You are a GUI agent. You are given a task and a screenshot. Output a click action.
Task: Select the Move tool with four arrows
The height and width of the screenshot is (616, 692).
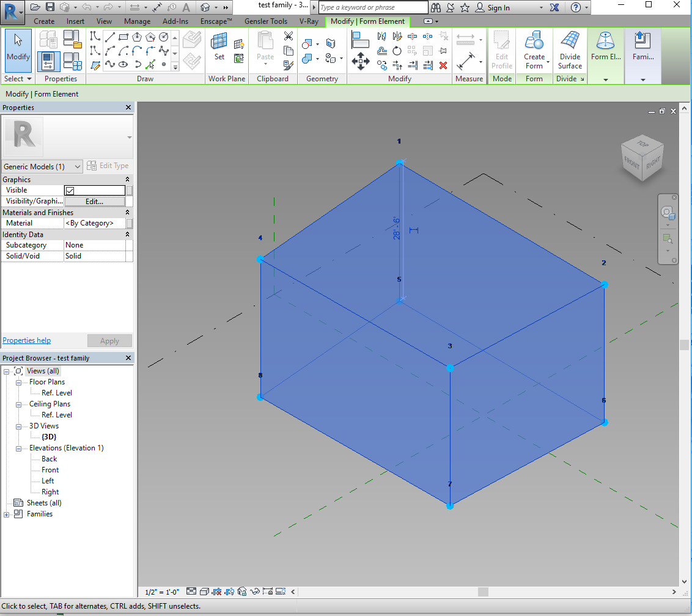pyautogui.click(x=361, y=61)
